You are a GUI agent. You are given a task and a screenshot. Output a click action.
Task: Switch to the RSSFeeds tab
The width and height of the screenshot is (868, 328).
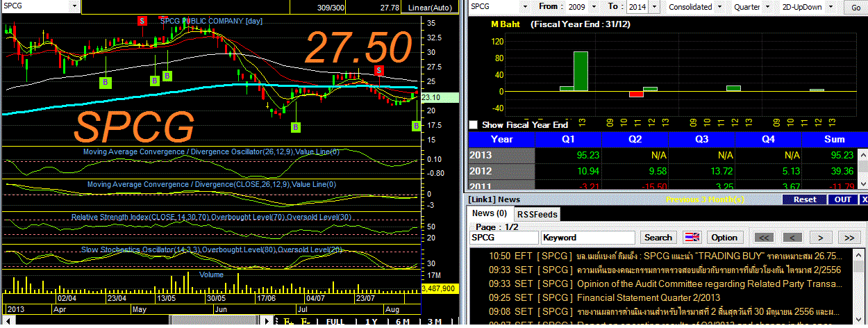537,214
